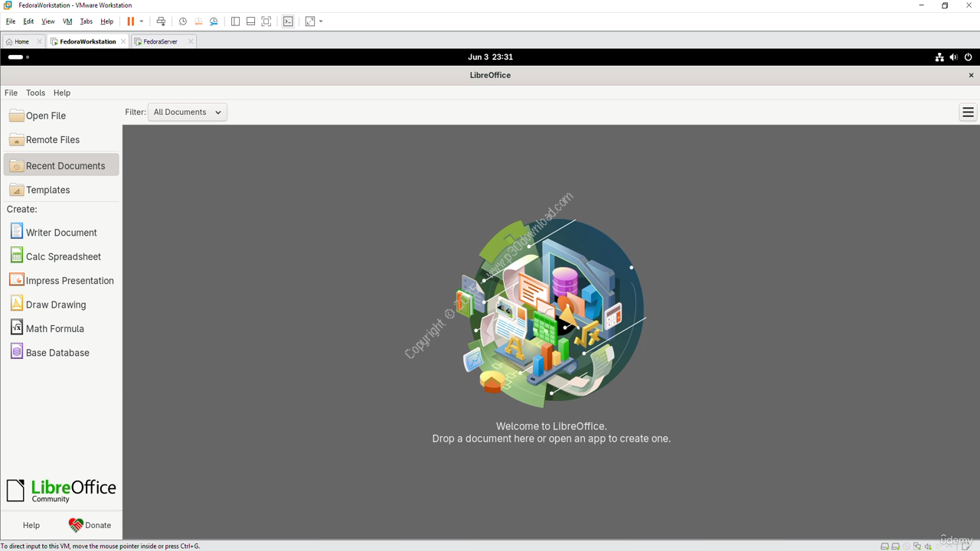Click the Base Database label
The height and width of the screenshot is (551, 980).
click(57, 353)
